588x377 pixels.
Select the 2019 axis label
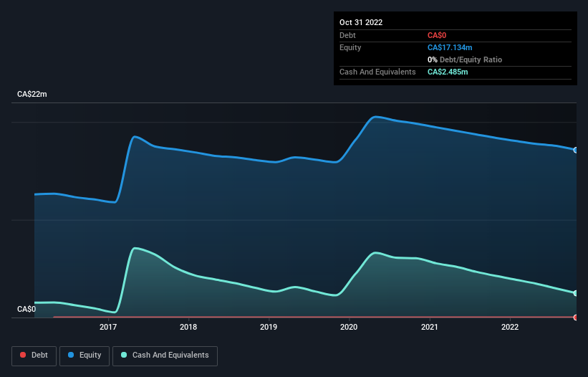click(x=269, y=327)
